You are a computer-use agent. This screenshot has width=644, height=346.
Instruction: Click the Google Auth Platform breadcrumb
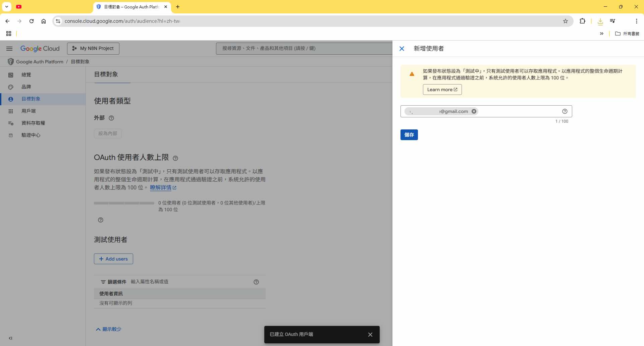tap(40, 62)
